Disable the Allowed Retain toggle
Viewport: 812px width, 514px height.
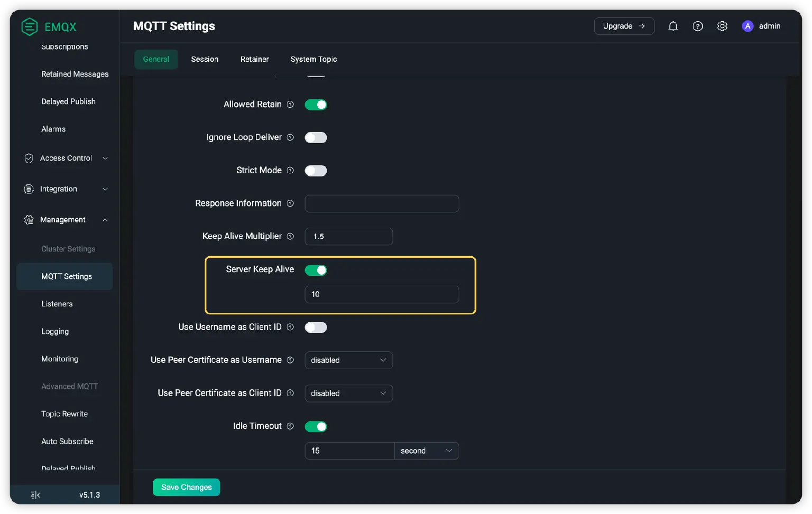tap(316, 105)
